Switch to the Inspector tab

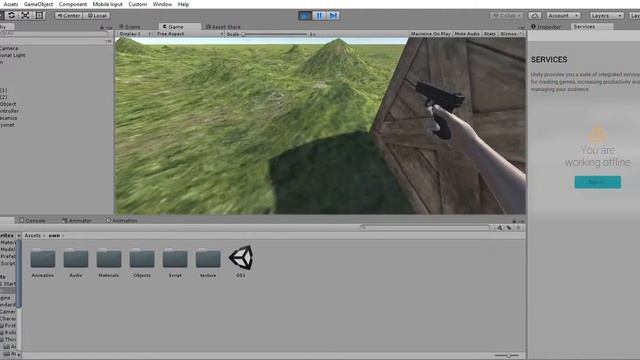click(x=546, y=27)
